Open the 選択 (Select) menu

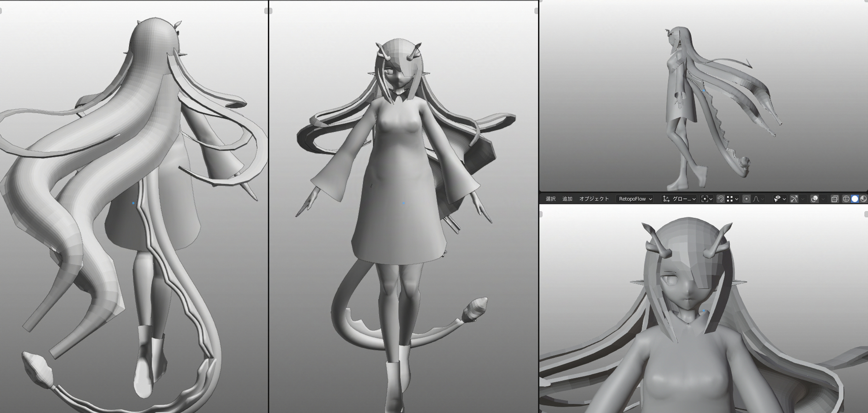click(x=550, y=199)
